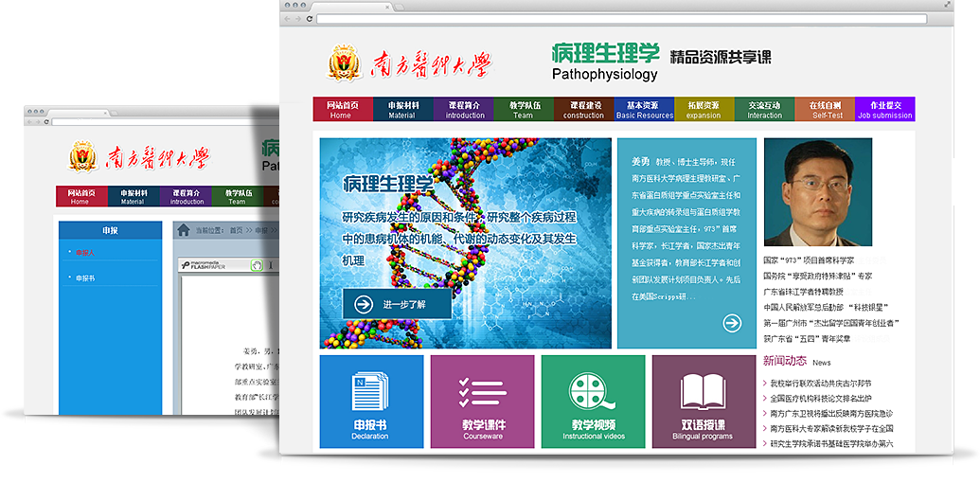
Task: Open the 教学视频 Instructional videos tile
Action: click(593, 401)
